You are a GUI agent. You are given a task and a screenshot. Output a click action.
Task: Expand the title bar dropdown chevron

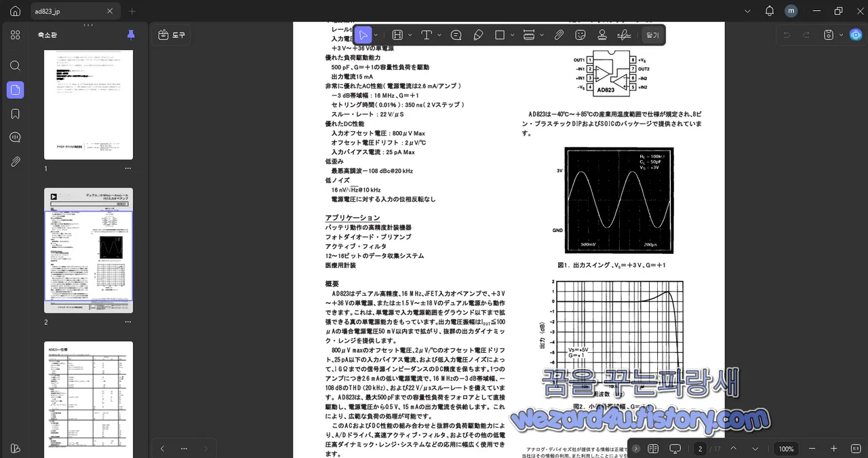coord(748,11)
